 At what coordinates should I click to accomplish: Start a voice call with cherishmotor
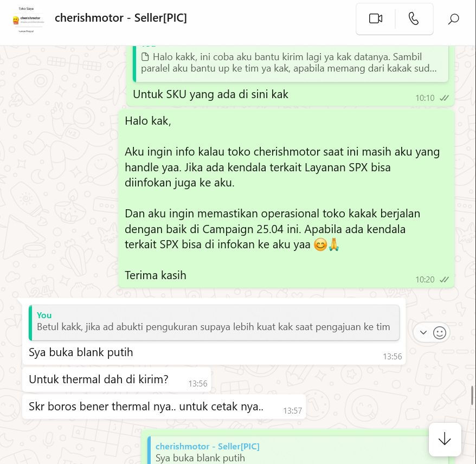point(414,19)
